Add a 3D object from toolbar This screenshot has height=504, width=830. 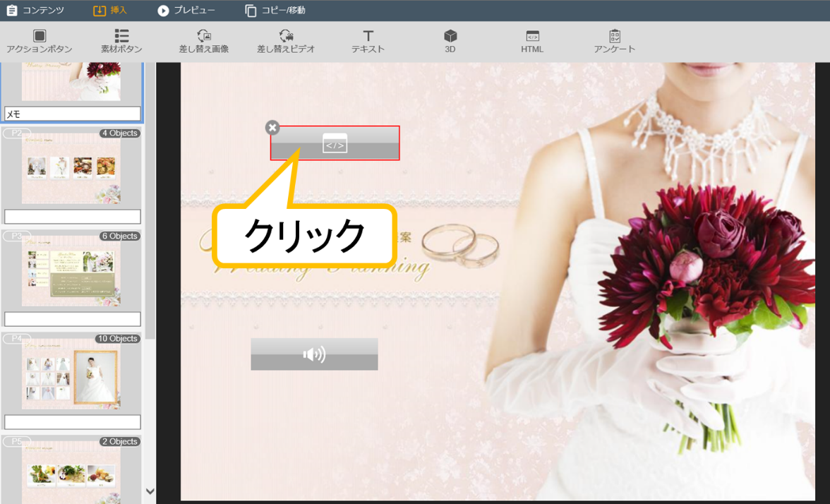point(450,42)
